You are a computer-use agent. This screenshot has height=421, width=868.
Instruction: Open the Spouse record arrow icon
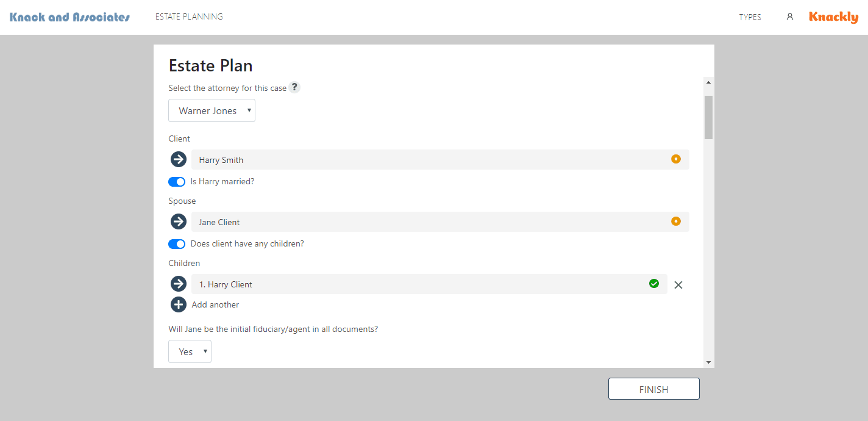tap(178, 222)
